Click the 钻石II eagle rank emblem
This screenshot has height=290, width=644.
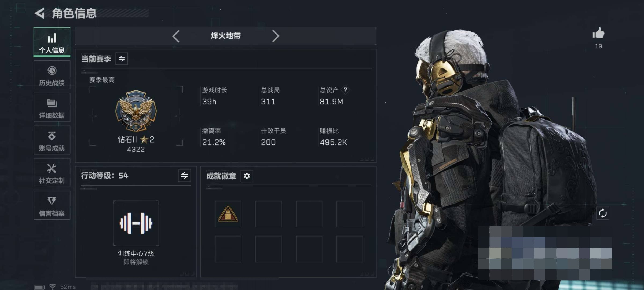[x=136, y=111]
